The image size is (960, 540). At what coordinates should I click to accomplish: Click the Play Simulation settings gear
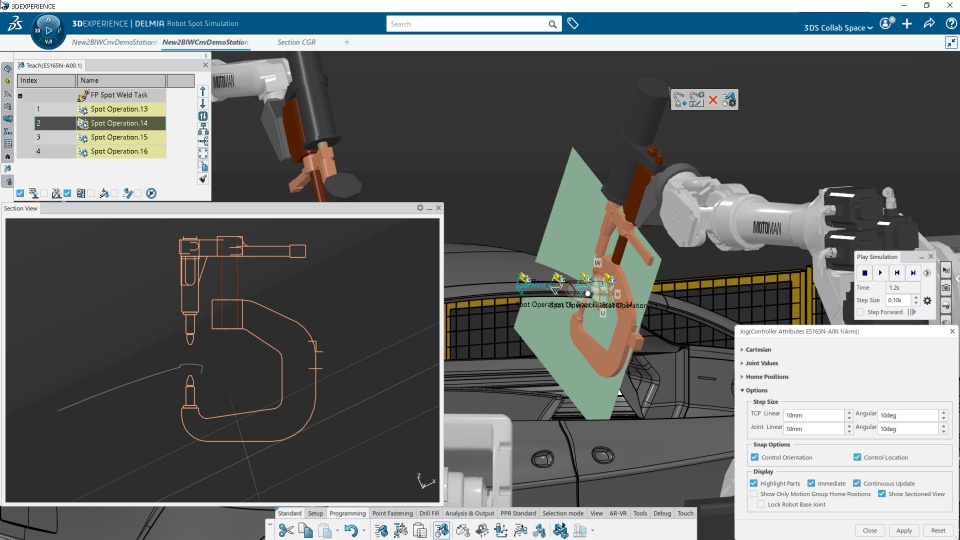coord(927,301)
